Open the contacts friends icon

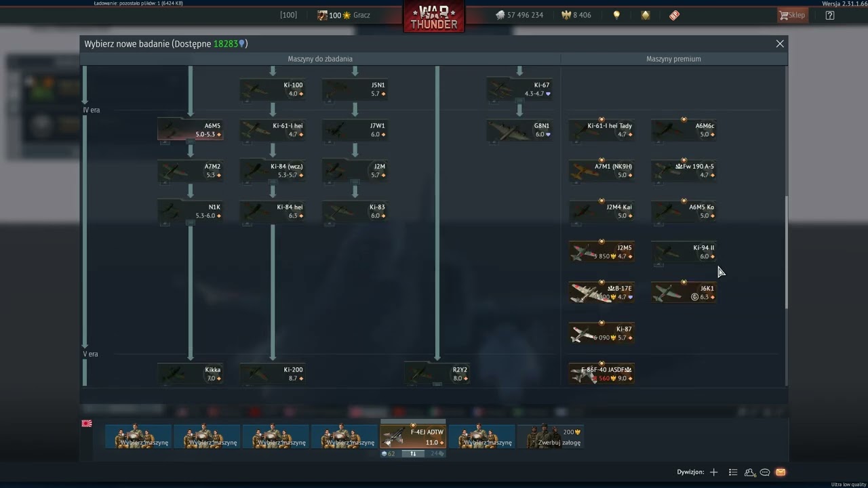(x=750, y=472)
